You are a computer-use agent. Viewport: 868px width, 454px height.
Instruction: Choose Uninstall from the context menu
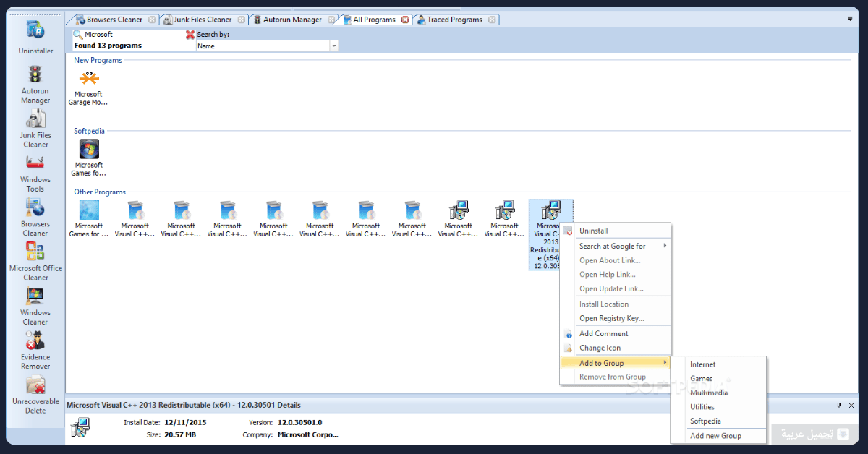pyautogui.click(x=616, y=231)
